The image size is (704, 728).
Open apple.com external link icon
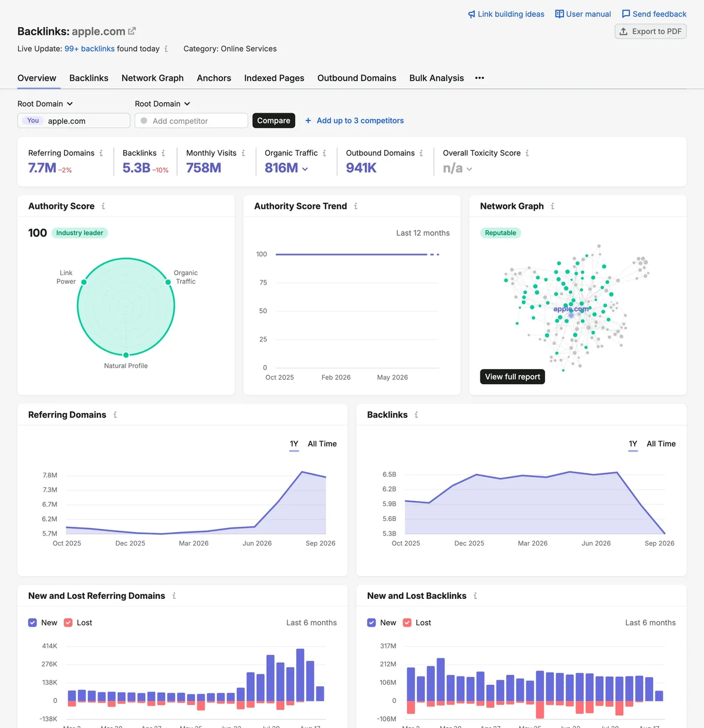click(132, 31)
